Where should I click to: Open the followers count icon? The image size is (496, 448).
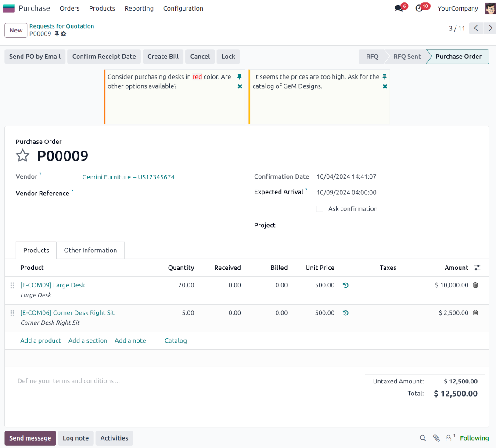tap(449, 438)
